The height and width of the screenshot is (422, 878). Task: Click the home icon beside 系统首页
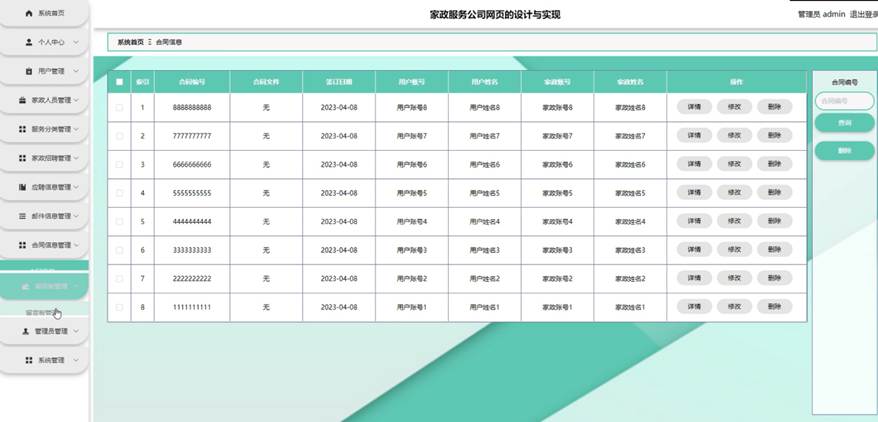coord(29,13)
